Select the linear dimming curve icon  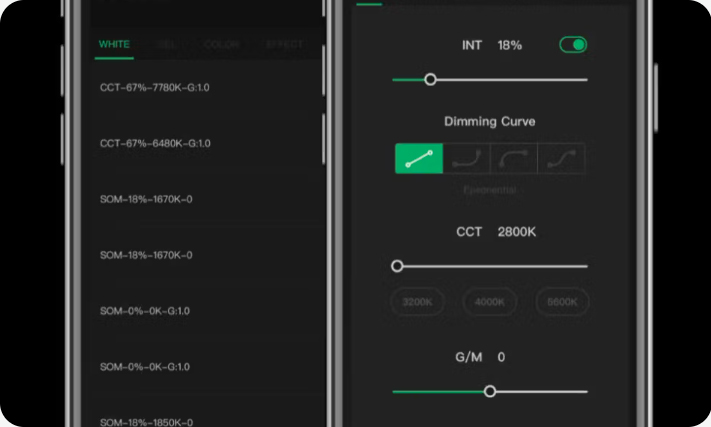(x=419, y=158)
